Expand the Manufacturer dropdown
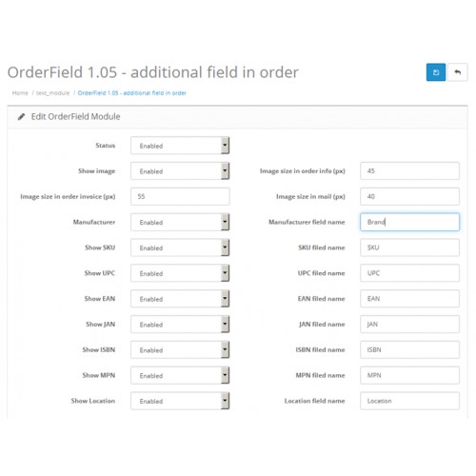The width and height of the screenshot is (476, 476). (180, 222)
